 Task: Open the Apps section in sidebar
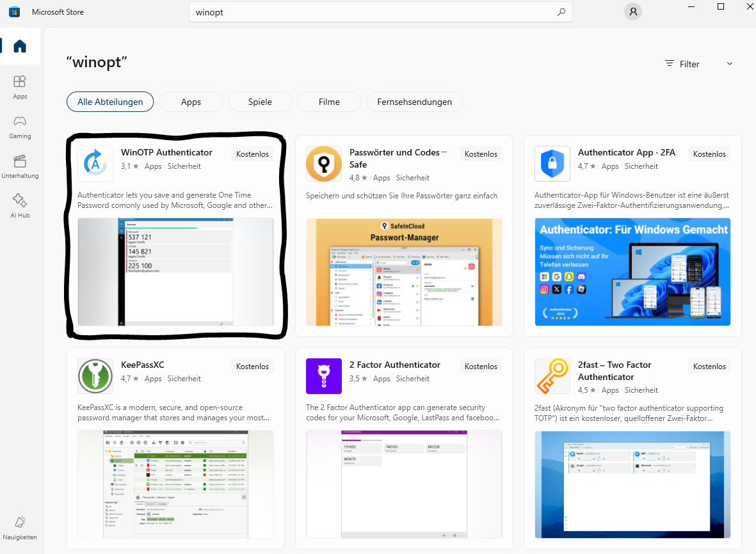point(20,87)
